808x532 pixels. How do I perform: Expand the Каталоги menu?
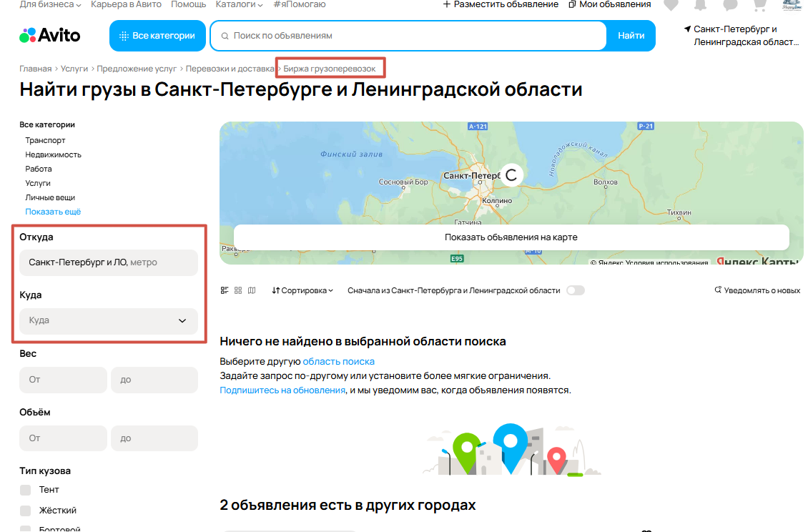coord(239,4)
